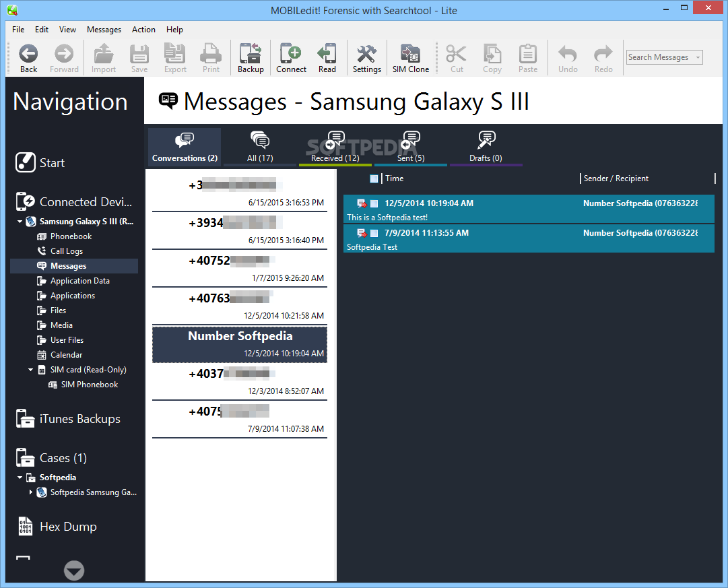This screenshot has height=588, width=728.
Task: Open the File menu
Action: tap(19, 30)
